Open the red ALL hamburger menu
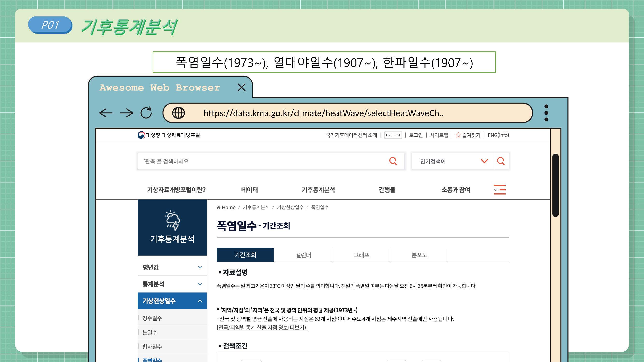This screenshot has width=644, height=362. pyautogui.click(x=500, y=190)
